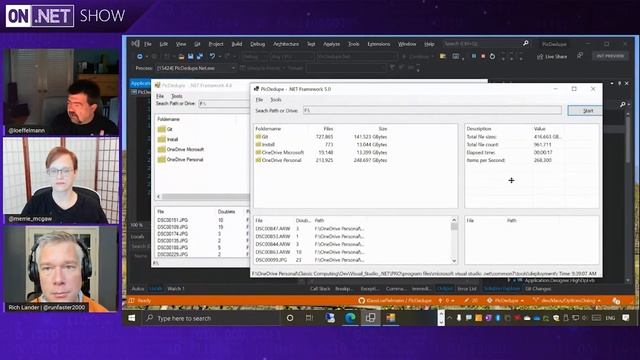Open Visual Studio notifications icon in status bar

pyautogui.click(x=616, y=301)
